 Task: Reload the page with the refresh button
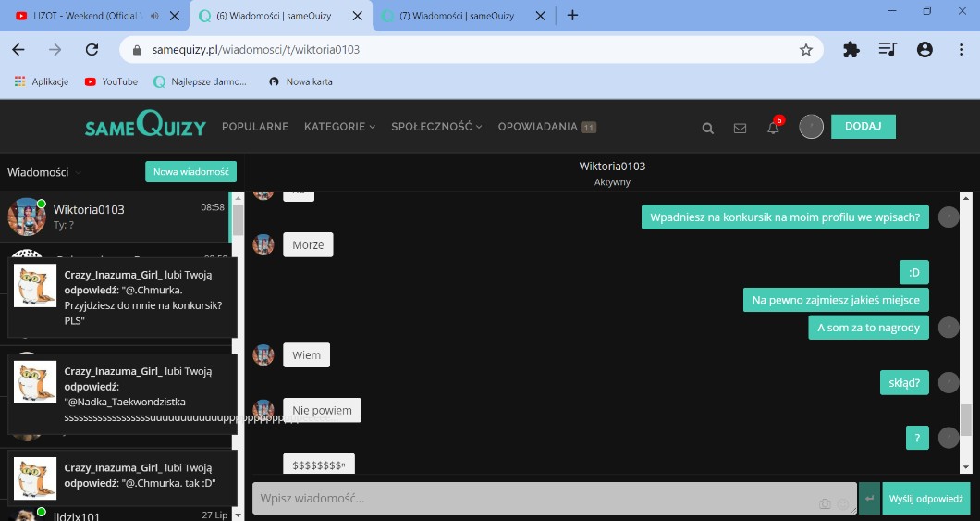click(x=92, y=50)
